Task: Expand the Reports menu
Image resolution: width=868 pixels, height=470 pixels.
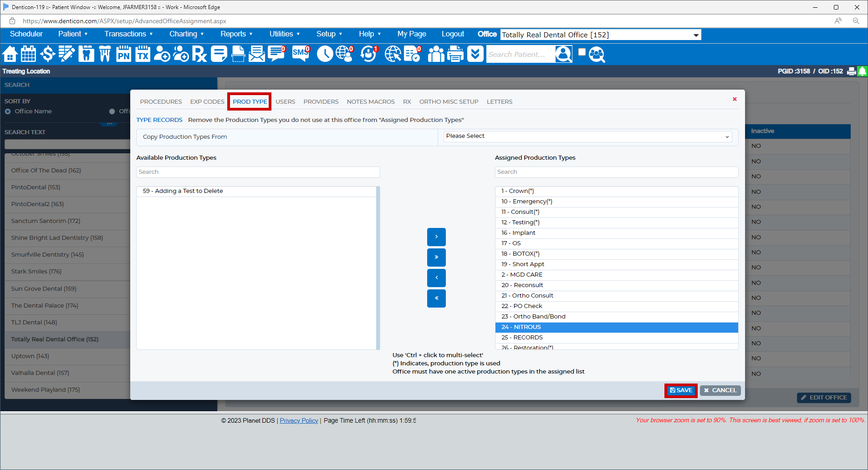Action: (x=236, y=34)
